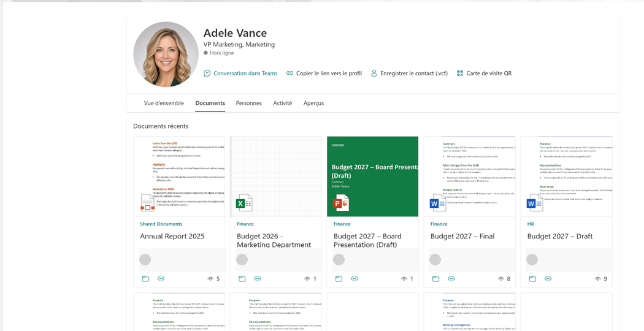Switch to the Aperçus tab

(x=314, y=103)
